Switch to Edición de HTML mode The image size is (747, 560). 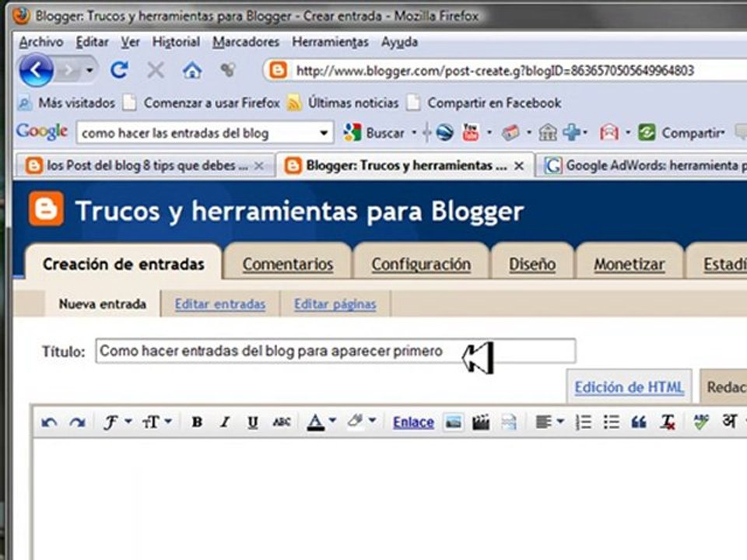click(629, 387)
